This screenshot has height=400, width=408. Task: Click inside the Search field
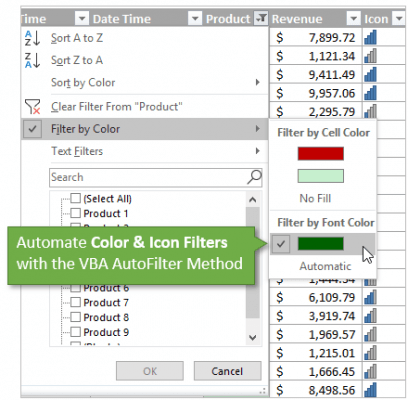148,177
